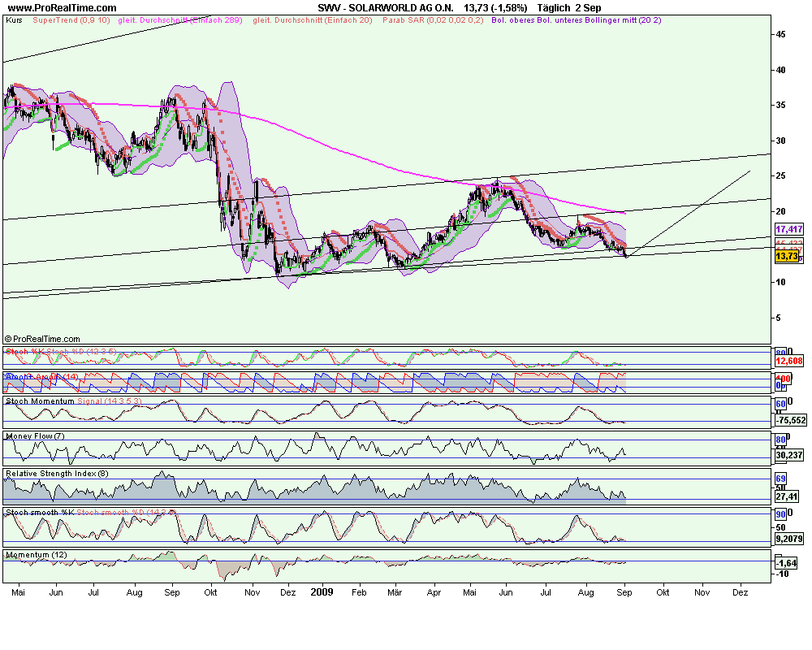
Task: Select the Momentum (12) panel label
Action: click(37, 555)
